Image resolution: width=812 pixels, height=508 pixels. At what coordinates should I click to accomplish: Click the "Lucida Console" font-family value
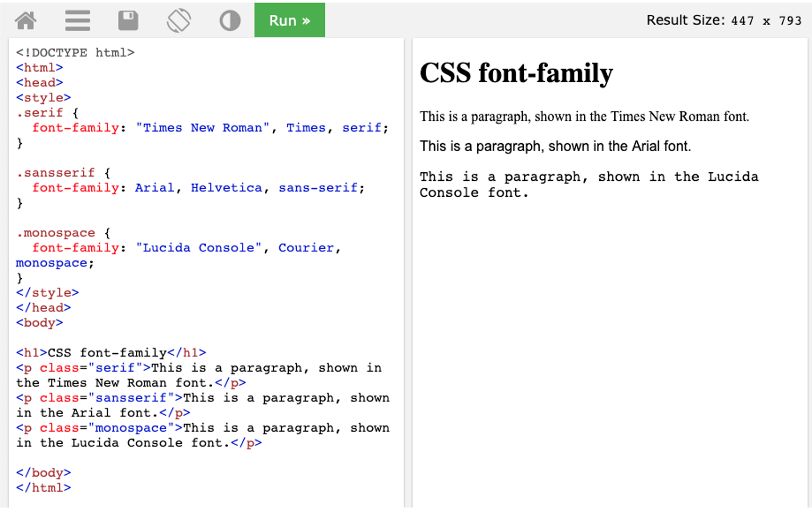pos(198,248)
